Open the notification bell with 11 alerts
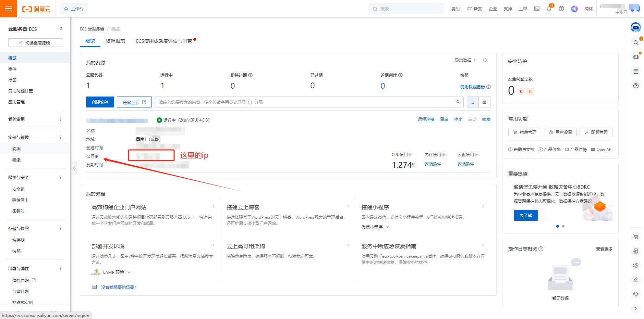The height and width of the screenshot is (319, 644). pos(549,9)
